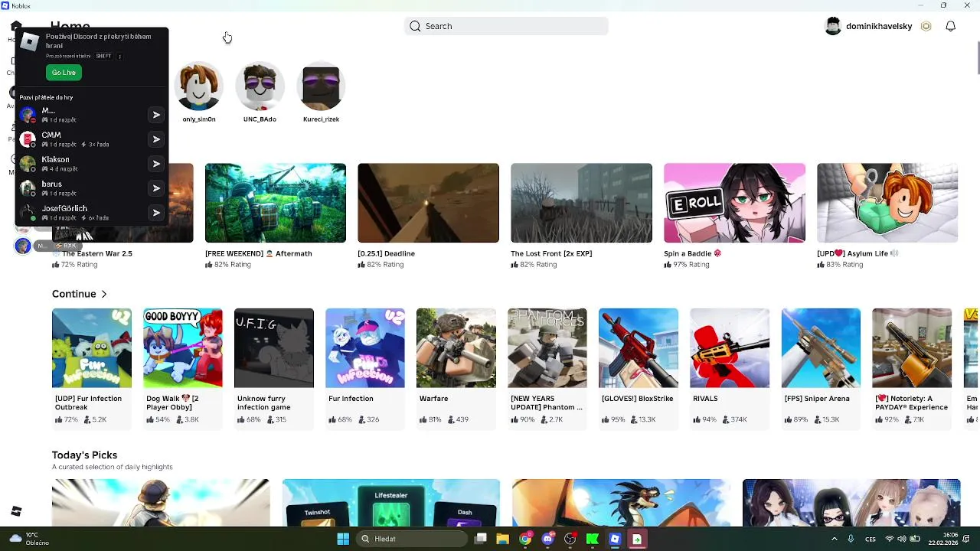Click Today's Picks heading
The width and height of the screenshot is (980, 551).
pyautogui.click(x=84, y=455)
